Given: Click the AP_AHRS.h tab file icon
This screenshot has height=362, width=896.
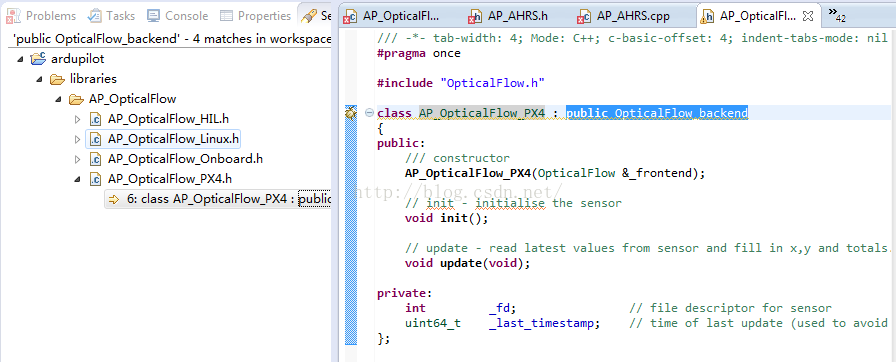Looking at the screenshot, I should [475, 17].
